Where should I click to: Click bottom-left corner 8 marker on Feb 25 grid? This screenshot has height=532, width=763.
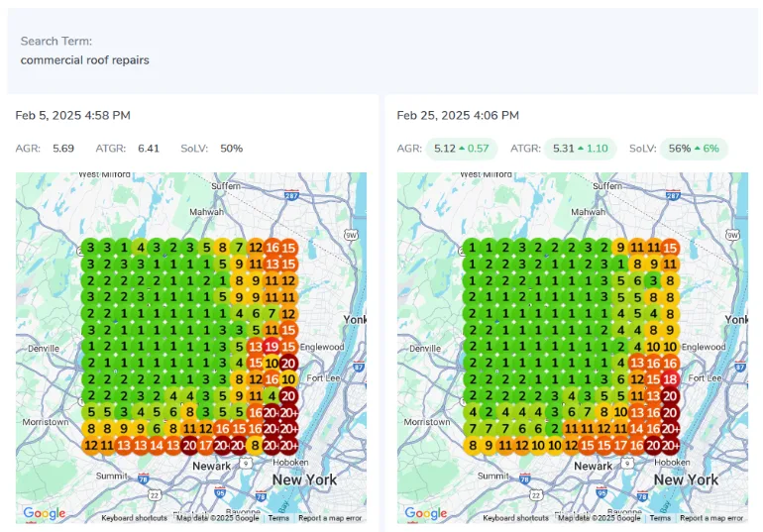pos(473,445)
